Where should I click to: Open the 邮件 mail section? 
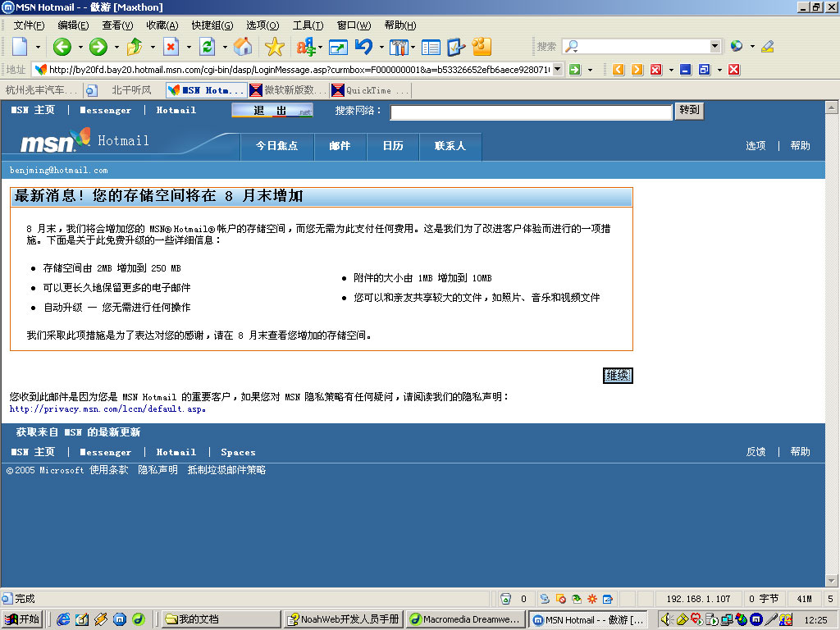coord(340,146)
